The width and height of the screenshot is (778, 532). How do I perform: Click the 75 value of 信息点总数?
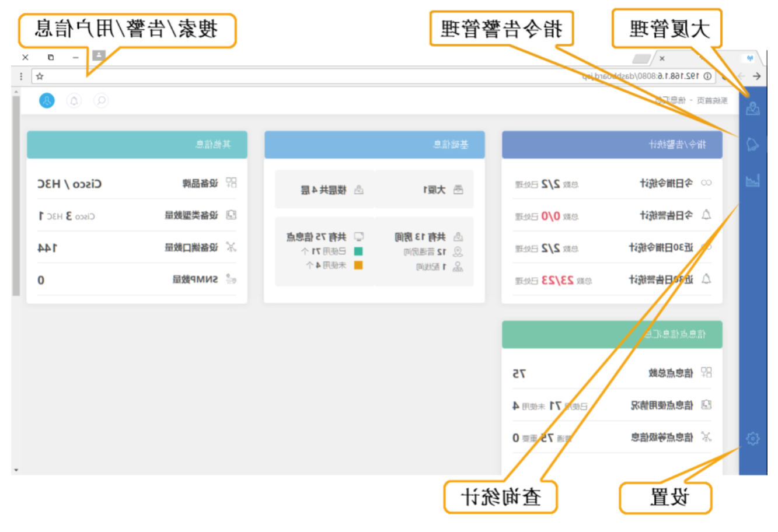[x=519, y=373]
